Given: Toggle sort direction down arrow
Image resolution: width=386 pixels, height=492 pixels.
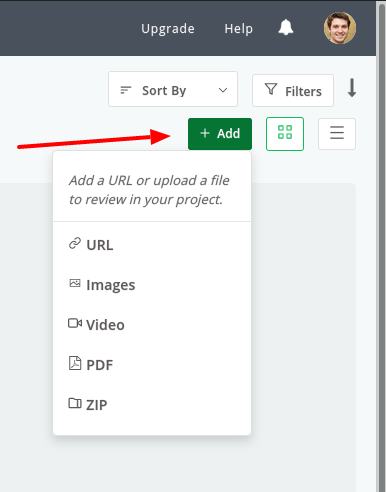Looking at the screenshot, I should tap(352, 88).
